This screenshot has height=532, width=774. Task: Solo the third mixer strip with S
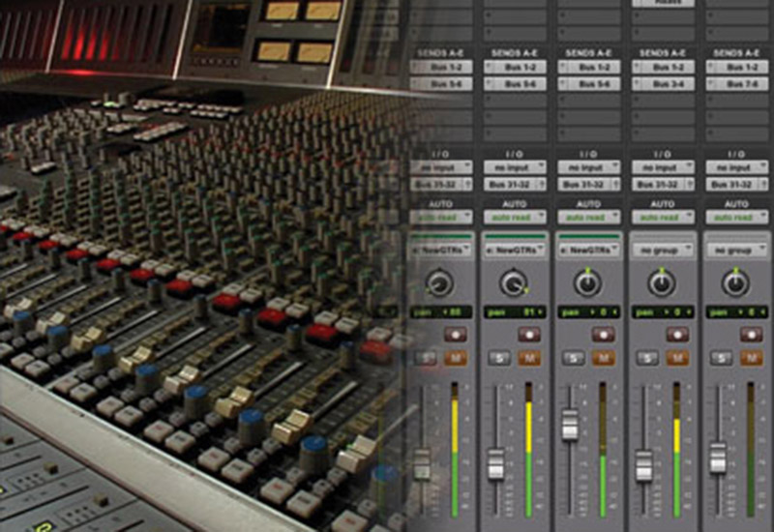[x=574, y=358]
